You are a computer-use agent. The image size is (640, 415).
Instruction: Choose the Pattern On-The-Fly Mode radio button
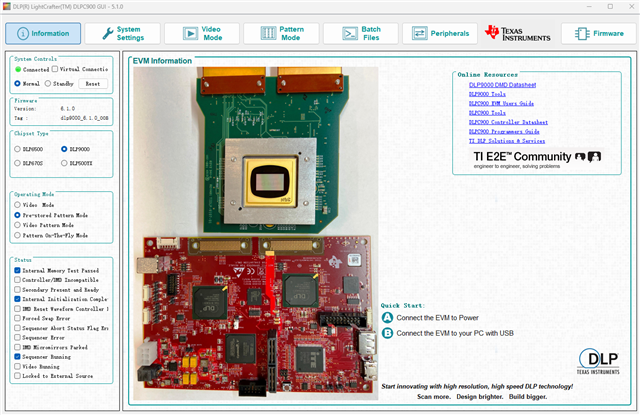tap(17, 235)
